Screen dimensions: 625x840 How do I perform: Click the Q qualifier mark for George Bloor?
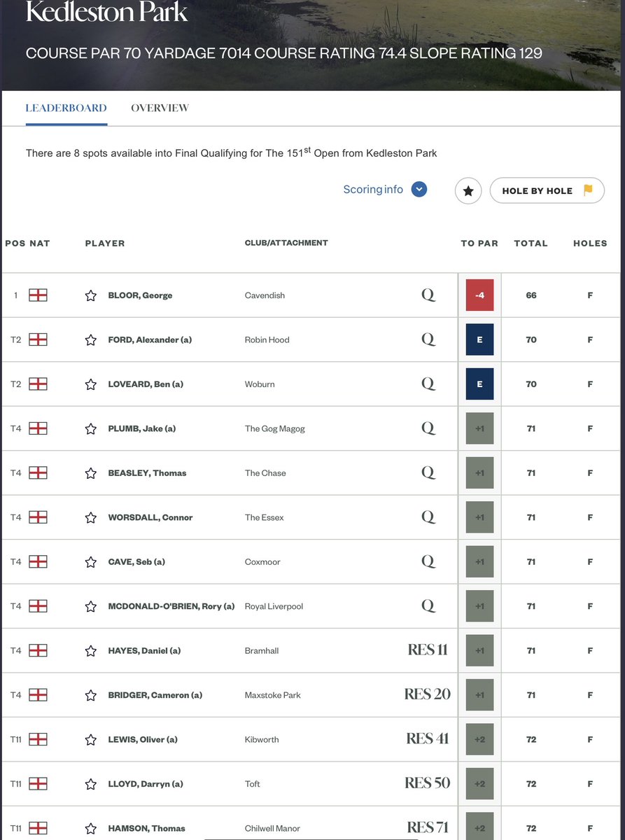point(428,295)
